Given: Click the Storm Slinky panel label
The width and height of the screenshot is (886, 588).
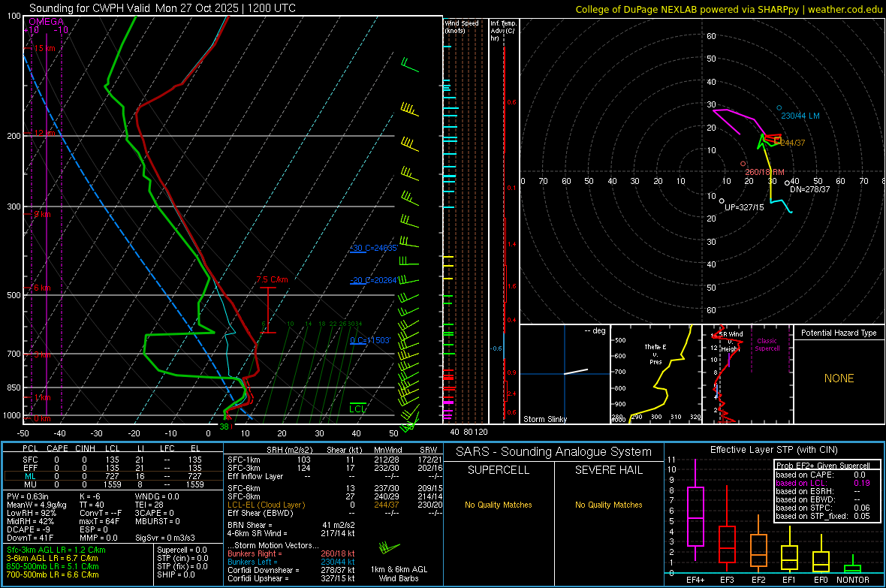Looking at the screenshot, I should click(544, 419).
